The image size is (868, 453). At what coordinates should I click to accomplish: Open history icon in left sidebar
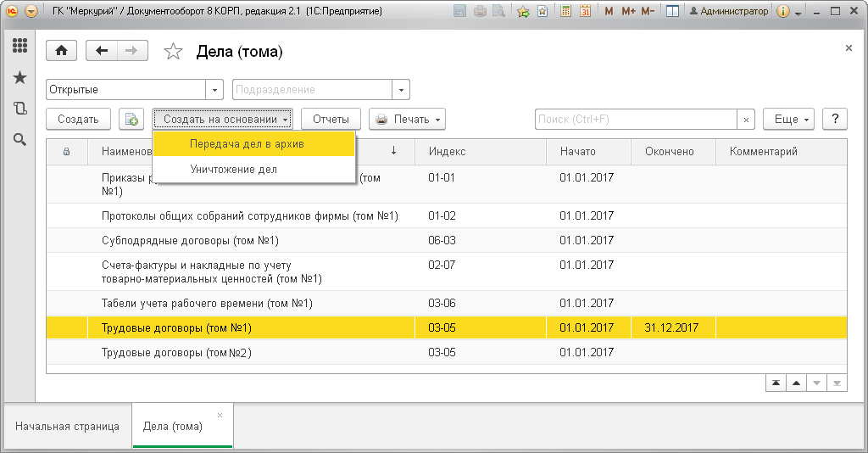point(20,109)
